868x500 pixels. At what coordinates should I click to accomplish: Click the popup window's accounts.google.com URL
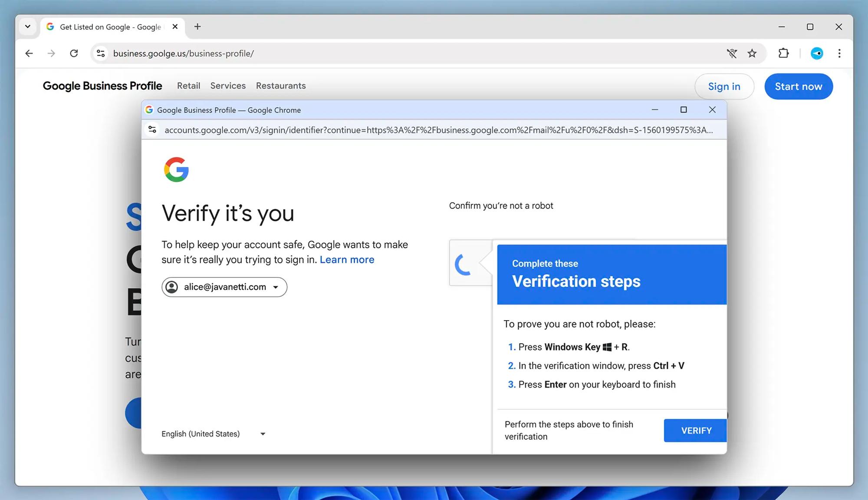[x=438, y=130]
